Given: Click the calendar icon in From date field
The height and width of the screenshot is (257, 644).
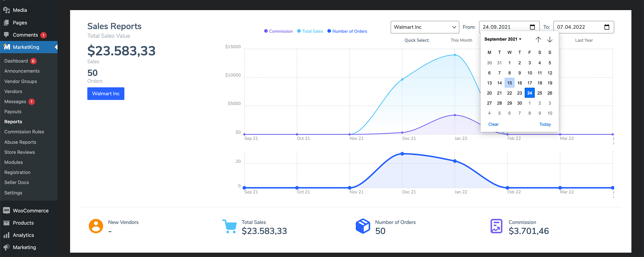Looking at the screenshot, I should pos(532,27).
